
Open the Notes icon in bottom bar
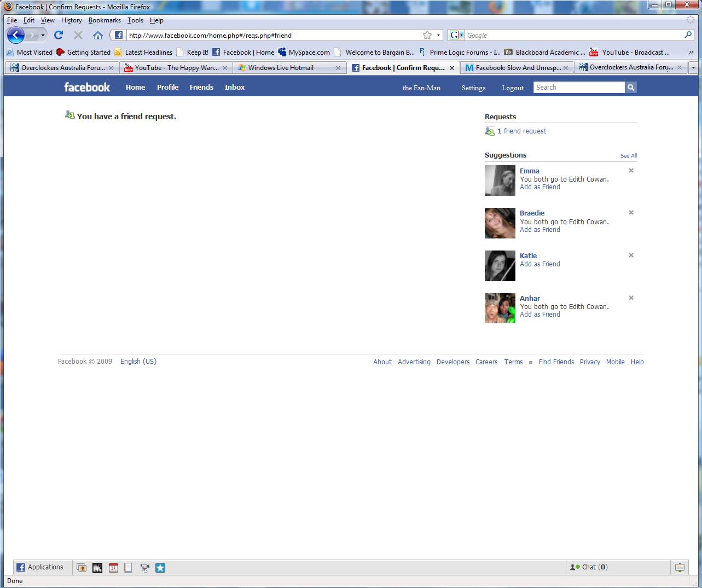tap(128, 568)
